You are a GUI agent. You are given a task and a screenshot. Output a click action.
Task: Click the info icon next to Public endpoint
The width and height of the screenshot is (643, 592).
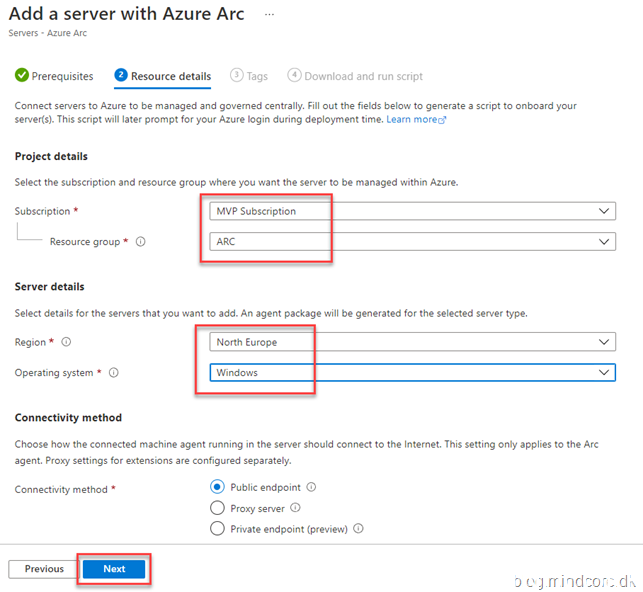point(311,487)
